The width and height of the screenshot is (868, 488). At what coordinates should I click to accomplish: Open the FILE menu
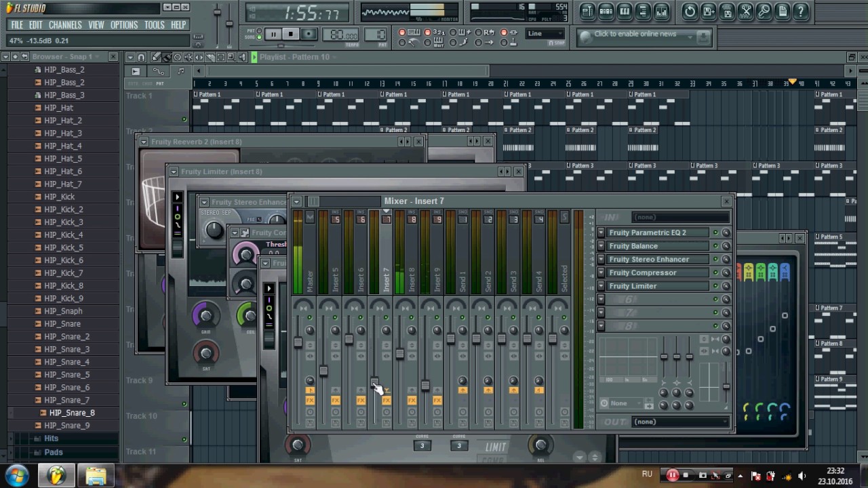pyautogui.click(x=17, y=24)
